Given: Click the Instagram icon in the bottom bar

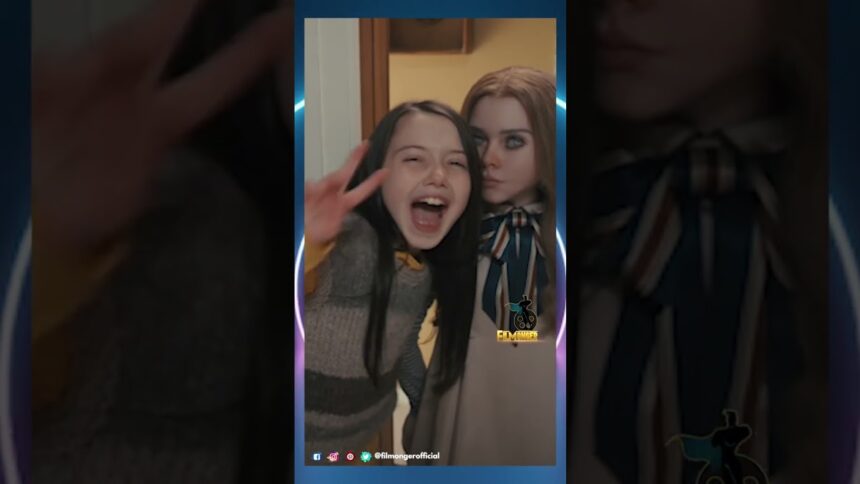Looking at the screenshot, I should (x=333, y=456).
